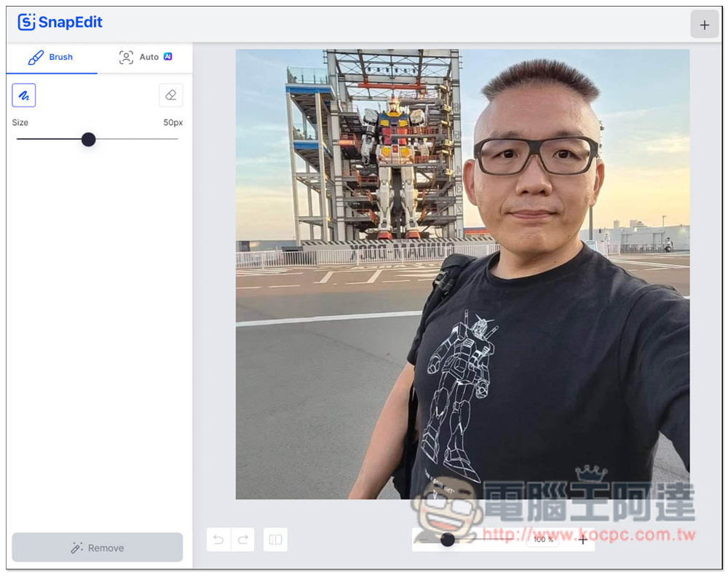Zoom in with the plus icon
Image resolution: width=728 pixels, height=576 pixels.
[583, 540]
